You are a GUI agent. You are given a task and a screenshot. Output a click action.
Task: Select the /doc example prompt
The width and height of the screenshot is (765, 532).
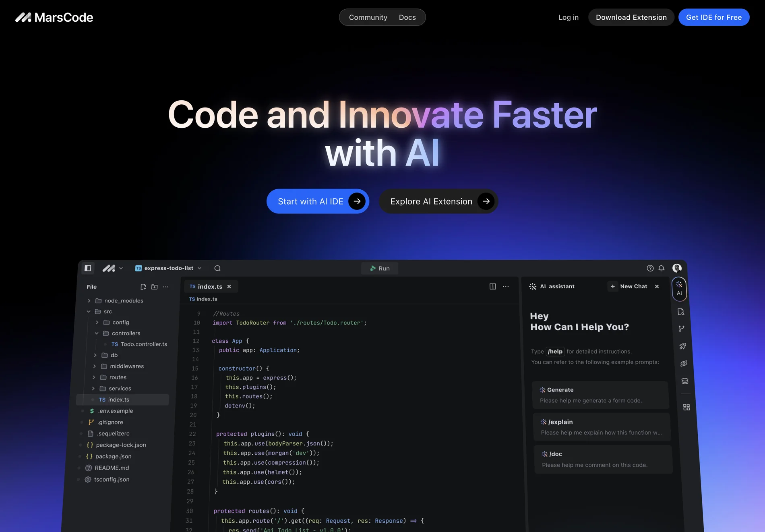603,459
